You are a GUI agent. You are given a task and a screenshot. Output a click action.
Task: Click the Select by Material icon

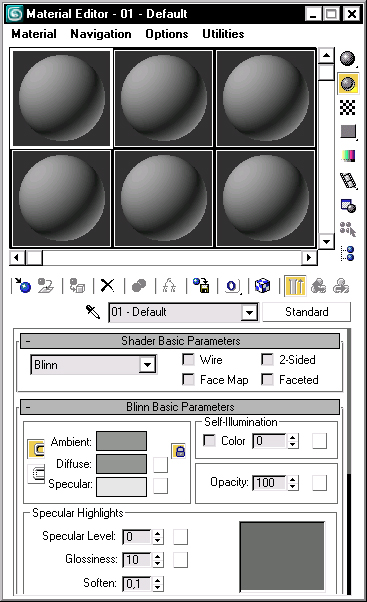(x=348, y=229)
